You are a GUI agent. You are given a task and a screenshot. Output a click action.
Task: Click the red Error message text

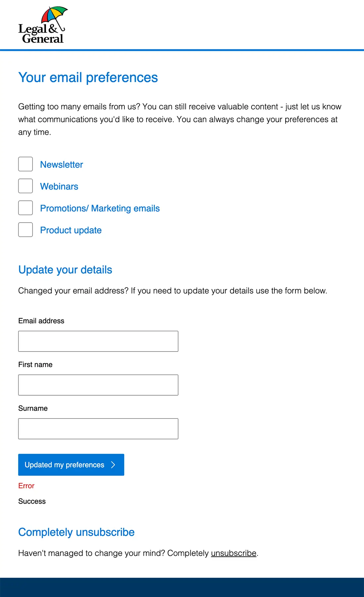tap(26, 486)
